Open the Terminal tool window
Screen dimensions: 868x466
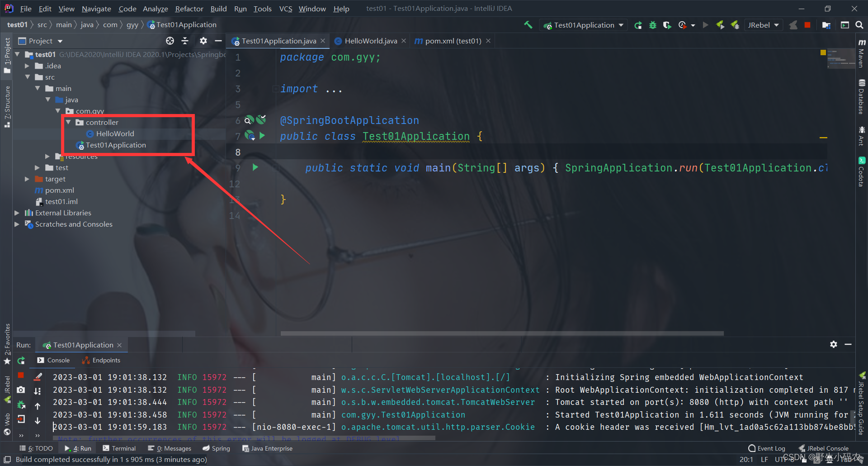pos(119,448)
